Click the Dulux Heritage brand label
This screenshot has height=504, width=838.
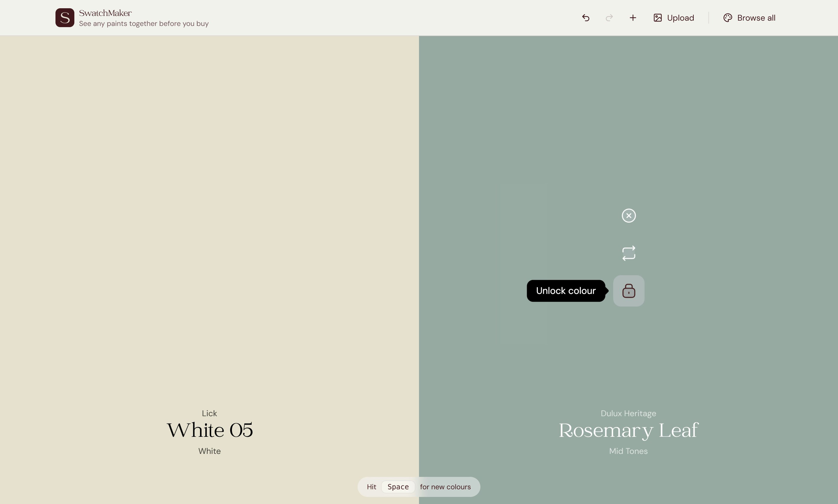[x=628, y=413]
